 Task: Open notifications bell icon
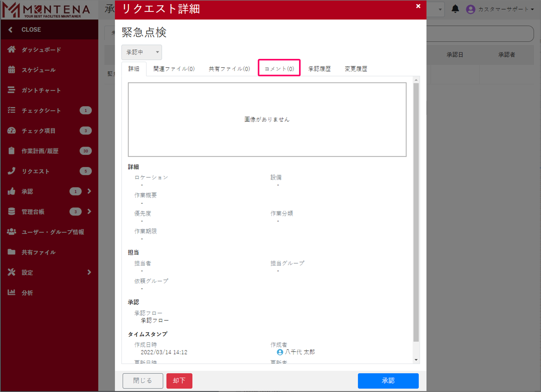(x=455, y=9)
